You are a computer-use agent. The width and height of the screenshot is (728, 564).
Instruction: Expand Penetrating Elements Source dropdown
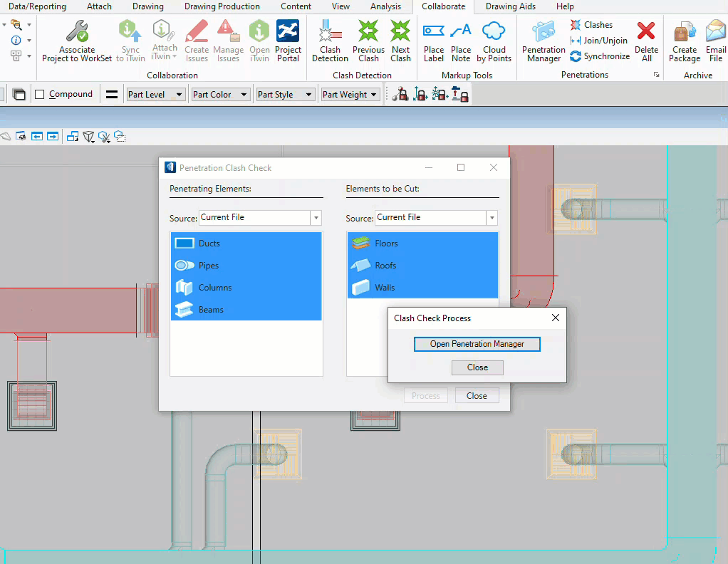coord(316,218)
